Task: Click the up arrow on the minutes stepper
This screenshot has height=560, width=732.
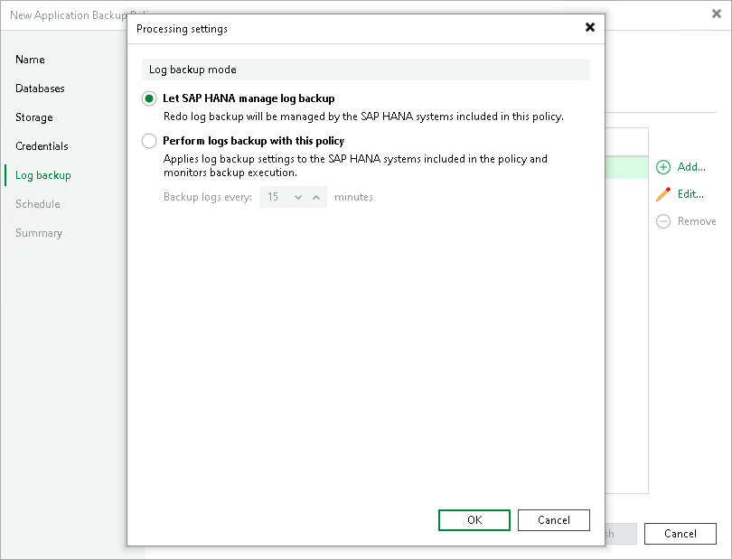Action: pyautogui.click(x=316, y=196)
